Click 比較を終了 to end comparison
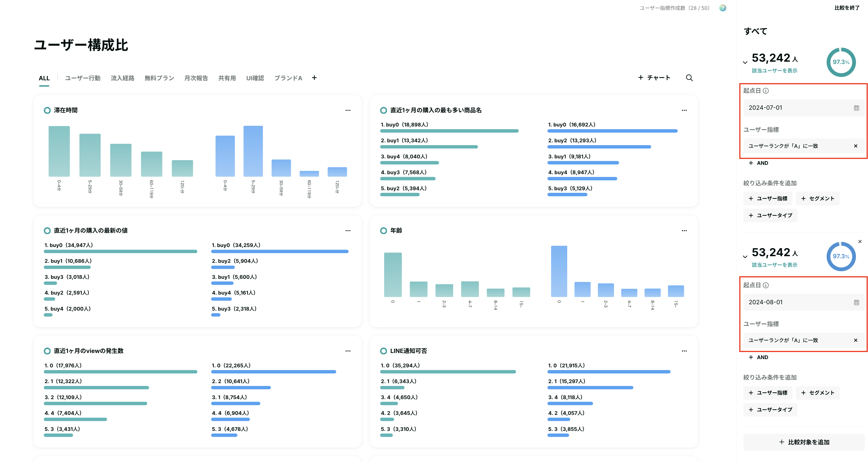868x462 pixels. [847, 8]
